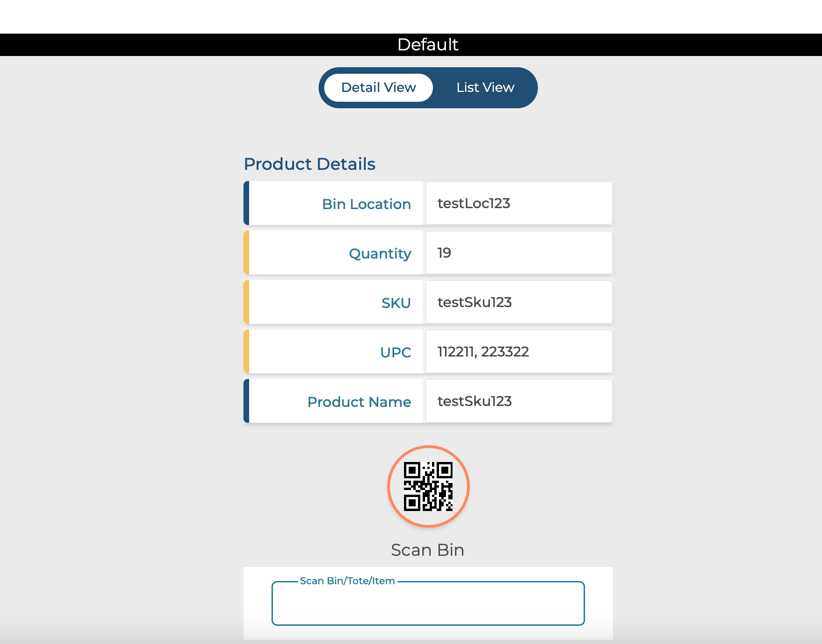
Task: Click the Default header title
Action: pyautogui.click(x=427, y=45)
